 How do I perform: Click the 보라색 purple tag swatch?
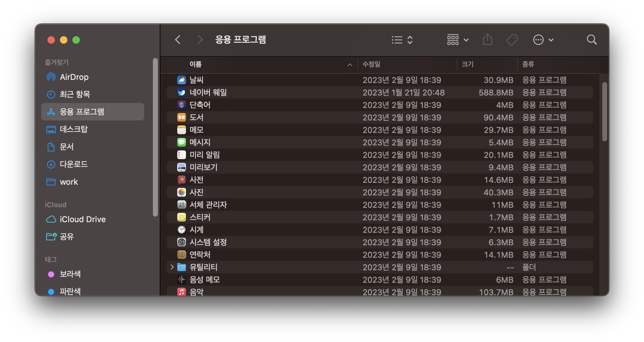pyautogui.click(x=51, y=274)
